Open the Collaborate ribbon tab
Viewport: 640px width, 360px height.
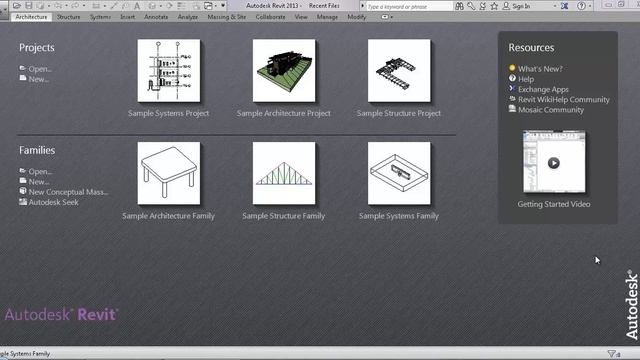(270, 17)
